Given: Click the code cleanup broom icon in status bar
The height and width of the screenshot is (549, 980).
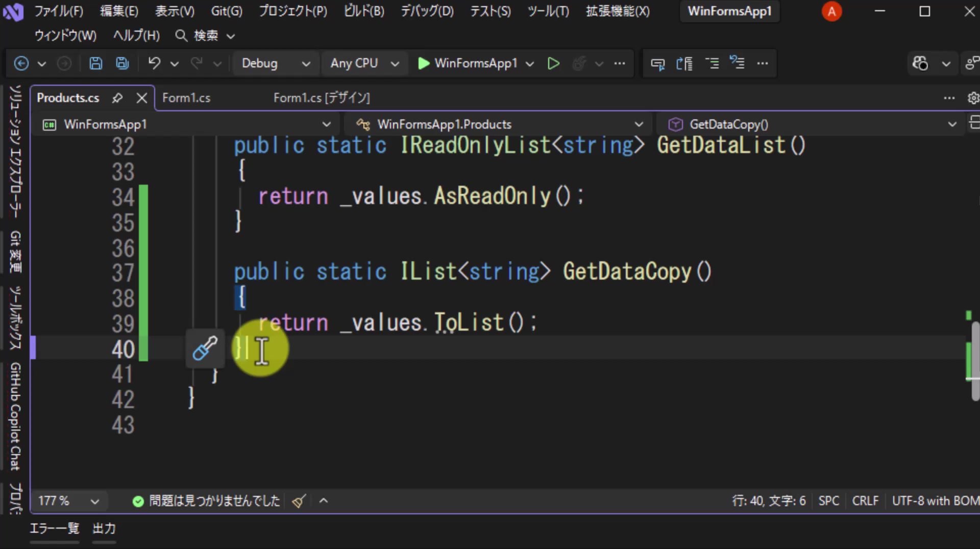Looking at the screenshot, I should 299,501.
